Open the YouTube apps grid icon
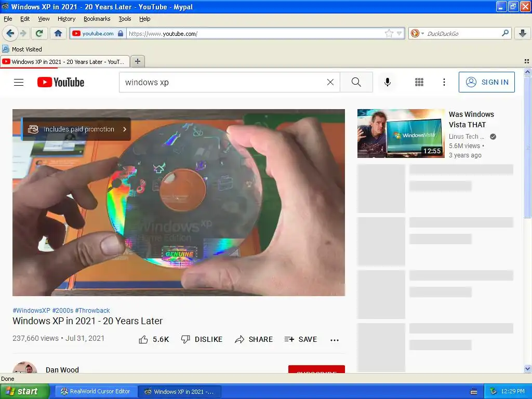Image resolution: width=532 pixels, height=399 pixels. [x=419, y=82]
